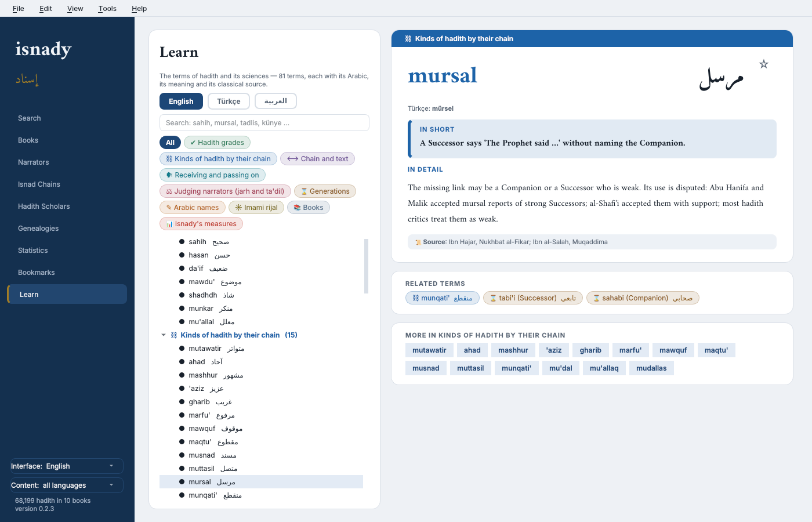Select the All filter chip
Screen dimensions: 812x522
click(x=170, y=142)
